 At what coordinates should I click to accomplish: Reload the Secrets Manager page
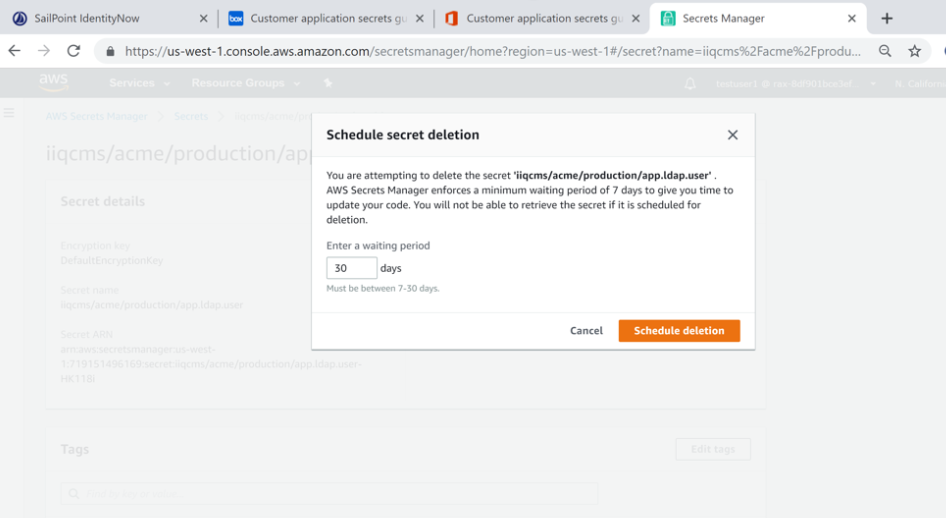(73, 51)
